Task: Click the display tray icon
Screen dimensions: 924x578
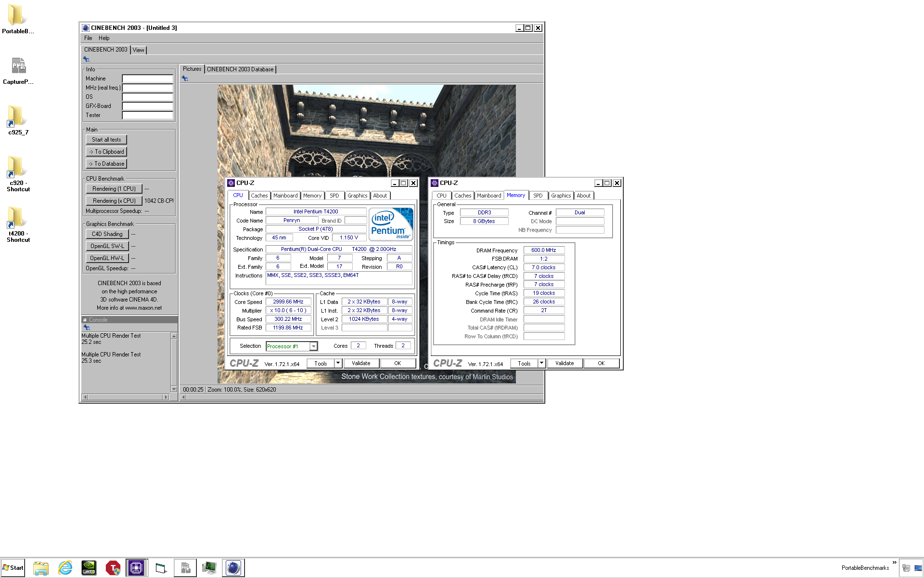Action: coord(918,568)
